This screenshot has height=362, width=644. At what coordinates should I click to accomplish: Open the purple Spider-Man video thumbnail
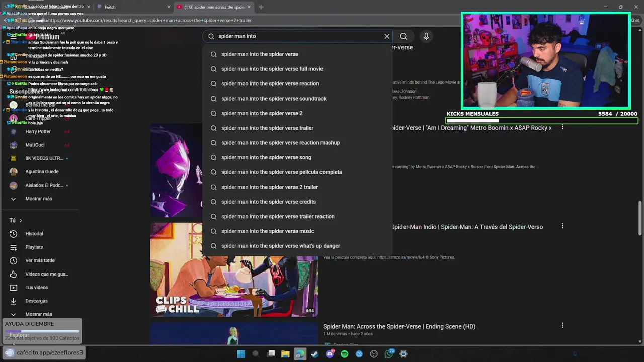pyautogui.click(x=176, y=170)
